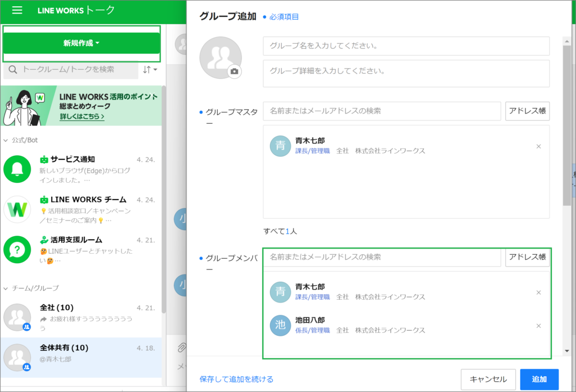Open アドレス帳 for group members
This screenshot has height=392, width=576.
[527, 257]
